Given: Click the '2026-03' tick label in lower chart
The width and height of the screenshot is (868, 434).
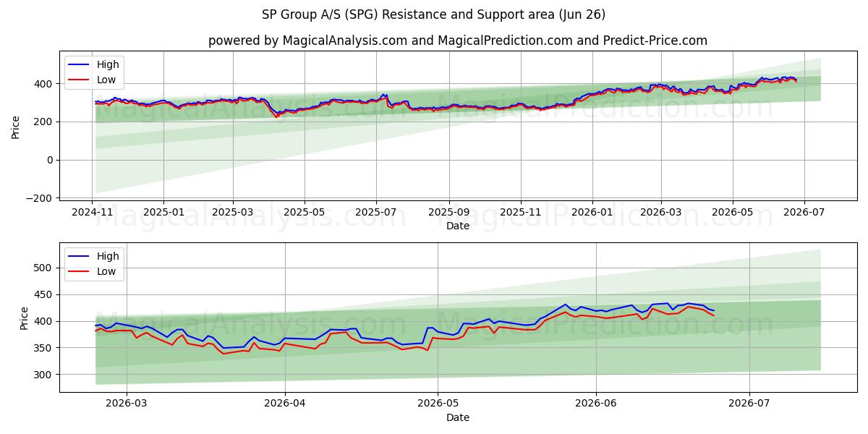Looking at the screenshot, I should [x=127, y=404].
